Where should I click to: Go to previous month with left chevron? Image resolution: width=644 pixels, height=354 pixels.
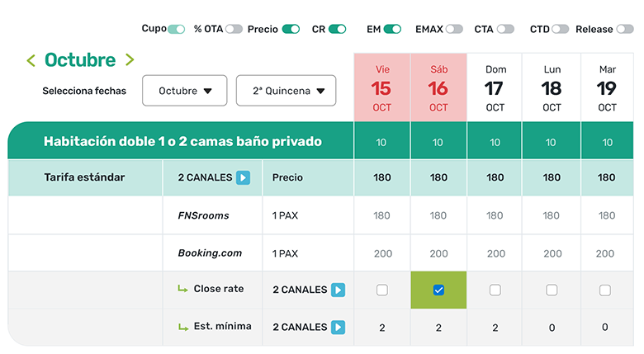31,60
